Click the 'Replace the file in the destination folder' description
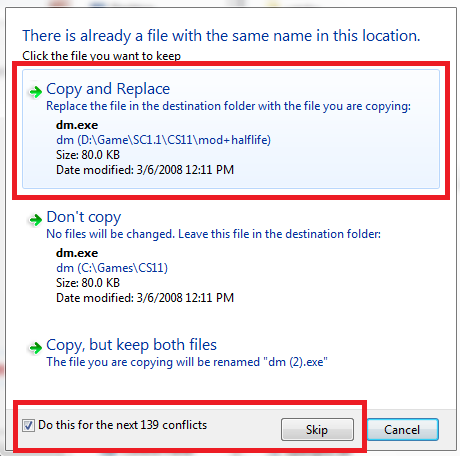This screenshot has width=460, height=456. (x=228, y=106)
